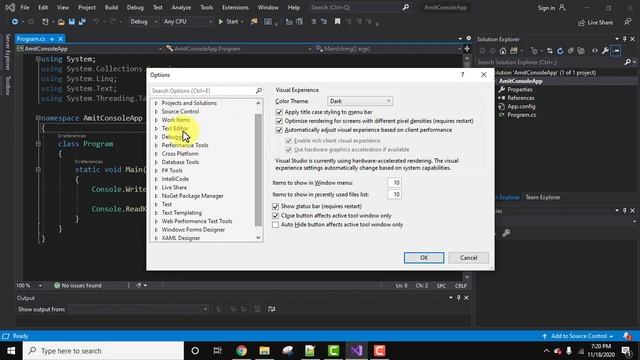Expand the Text Editor options node
The width and height of the screenshot is (640, 360).
(x=156, y=129)
